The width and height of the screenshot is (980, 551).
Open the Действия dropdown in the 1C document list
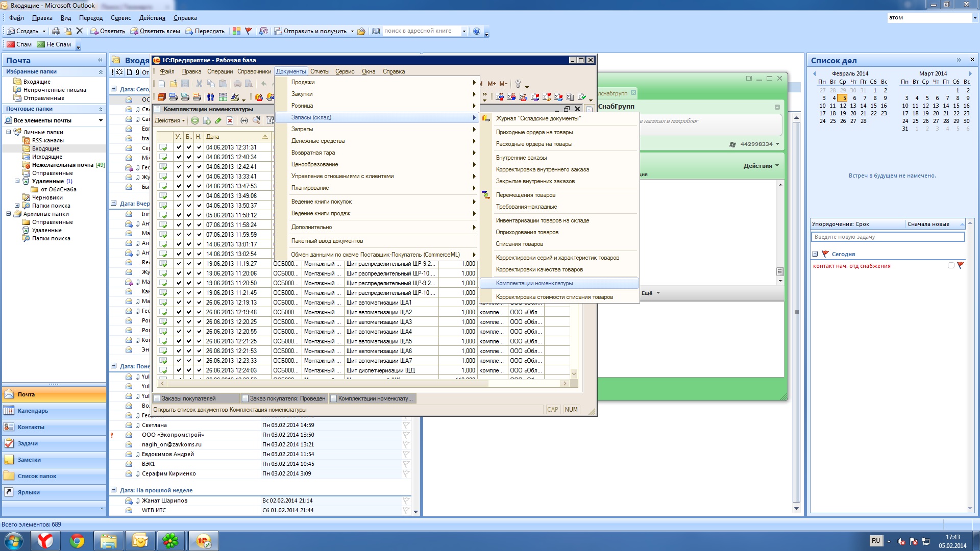(x=169, y=120)
